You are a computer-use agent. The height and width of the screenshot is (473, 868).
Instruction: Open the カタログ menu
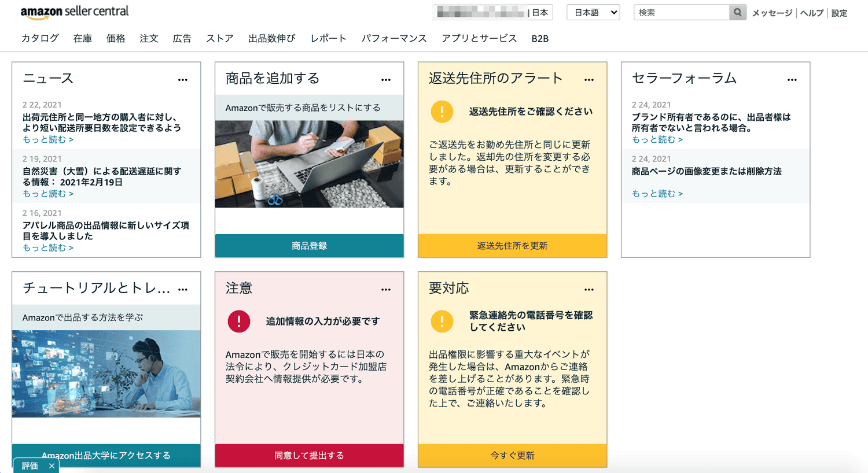pos(40,38)
